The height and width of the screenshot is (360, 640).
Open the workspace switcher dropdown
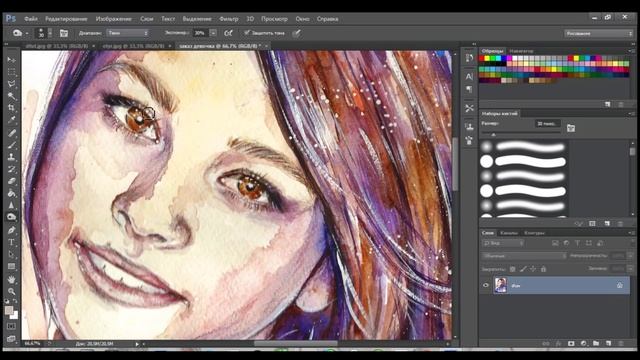(598, 33)
